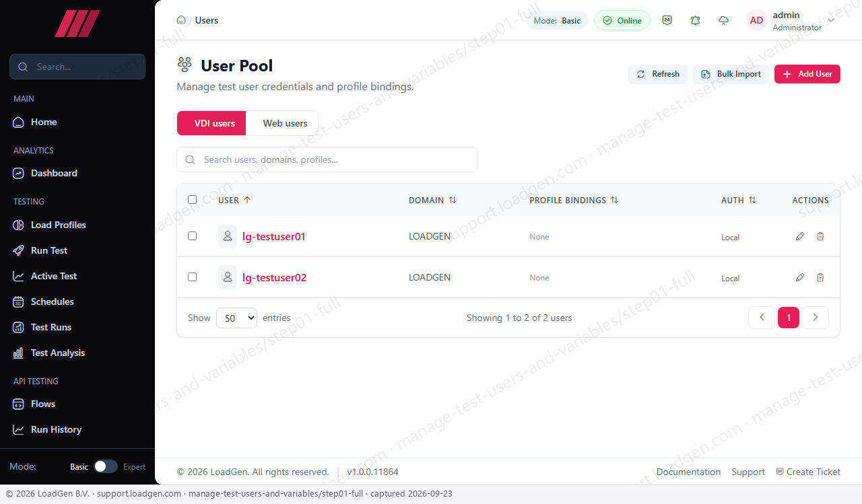The height and width of the screenshot is (504, 862).
Task: Select page 1 in the pagination
Action: tap(789, 318)
